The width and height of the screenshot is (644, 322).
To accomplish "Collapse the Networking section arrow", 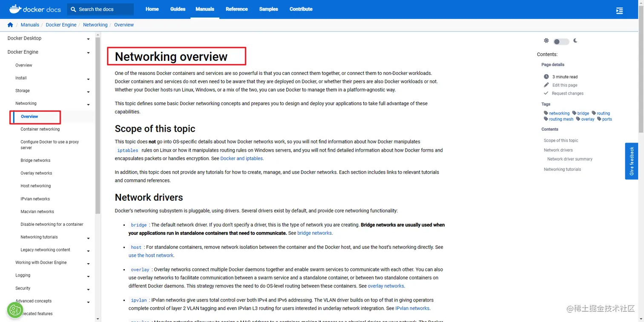I will (x=88, y=104).
